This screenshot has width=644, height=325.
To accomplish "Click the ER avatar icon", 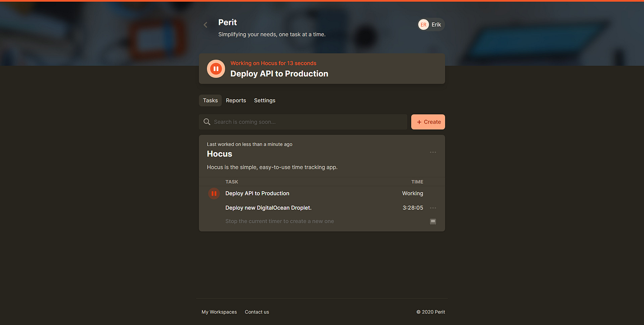I will (x=424, y=25).
